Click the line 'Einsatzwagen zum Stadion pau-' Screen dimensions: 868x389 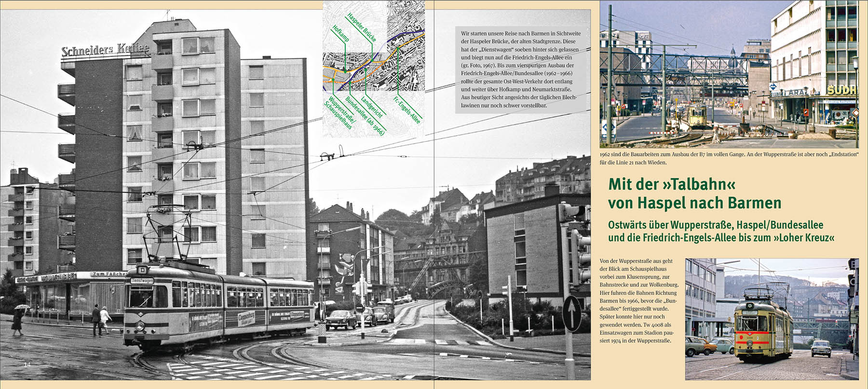pyautogui.click(x=636, y=333)
